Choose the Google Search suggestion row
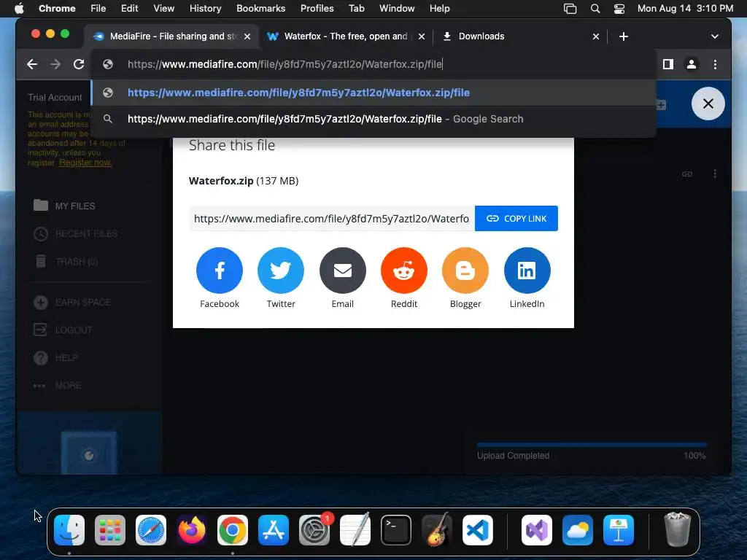This screenshot has height=560, width=747. click(x=373, y=119)
